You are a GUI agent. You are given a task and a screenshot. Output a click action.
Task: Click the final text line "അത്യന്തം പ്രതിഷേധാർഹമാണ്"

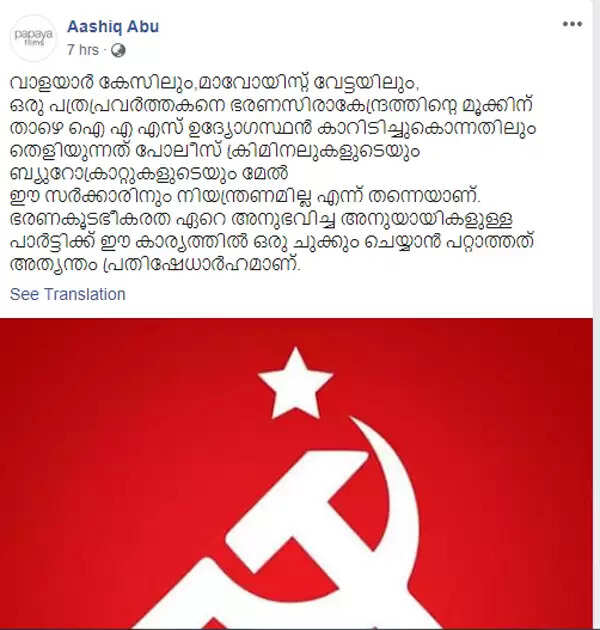coord(155,265)
